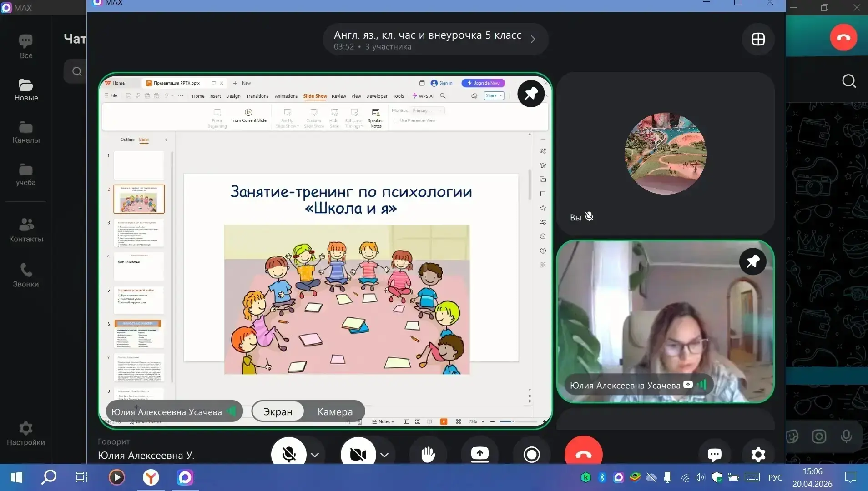
Task: Open the Каналы folder
Action: click(x=26, y=132)
